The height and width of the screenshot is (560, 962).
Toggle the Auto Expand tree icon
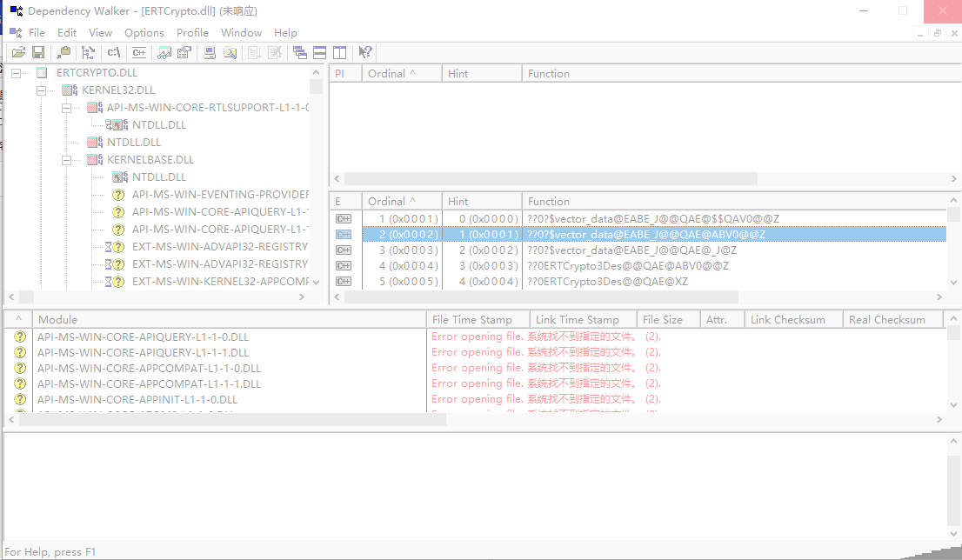click(89, 53)
